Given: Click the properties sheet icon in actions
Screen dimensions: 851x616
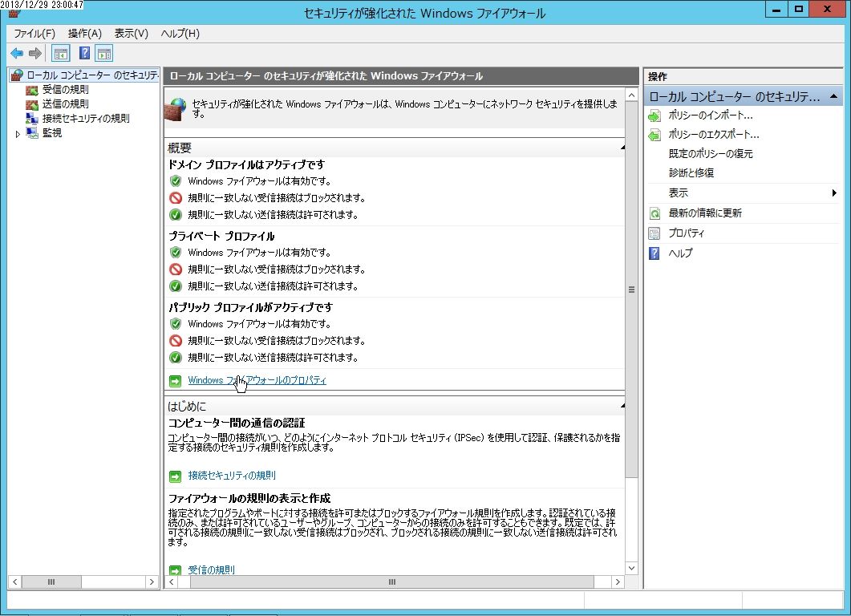Looking at the screenshot, I should point(654,233).
